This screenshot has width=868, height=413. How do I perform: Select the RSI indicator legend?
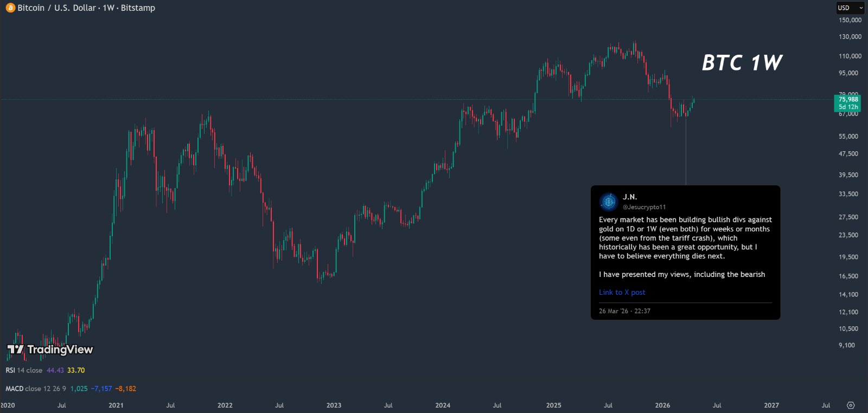(10, 370)
